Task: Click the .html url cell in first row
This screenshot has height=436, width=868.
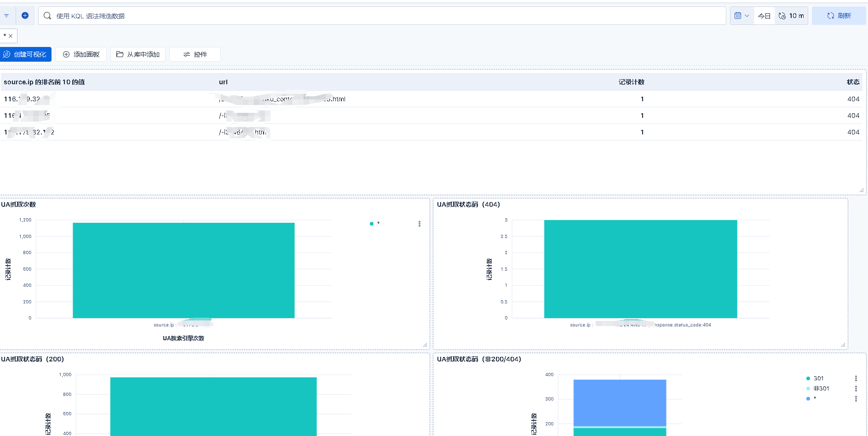Action: coord(282,99)
